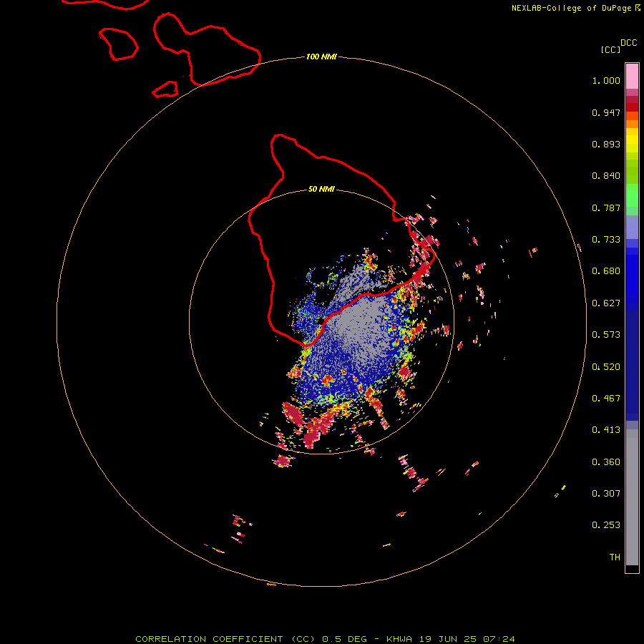The height and width of the screenshot is (644, 644).
Task: Click the 1.000 value on color scale
Action: click(x=606, y=80)
